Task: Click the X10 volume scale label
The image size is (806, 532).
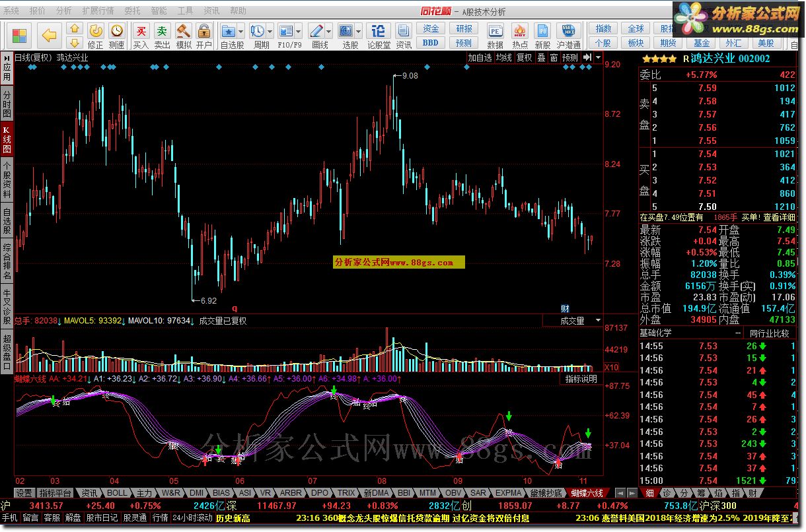Action: pyautogui.click(x=612, y=367)
